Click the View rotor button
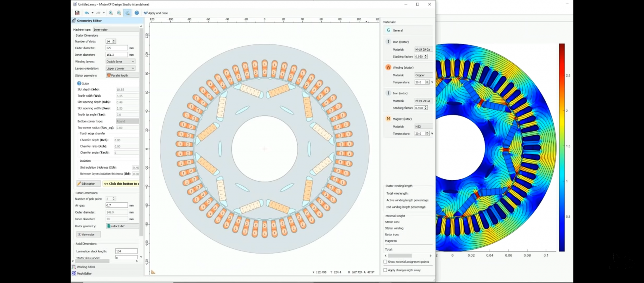644x283 pixels. 88,235
